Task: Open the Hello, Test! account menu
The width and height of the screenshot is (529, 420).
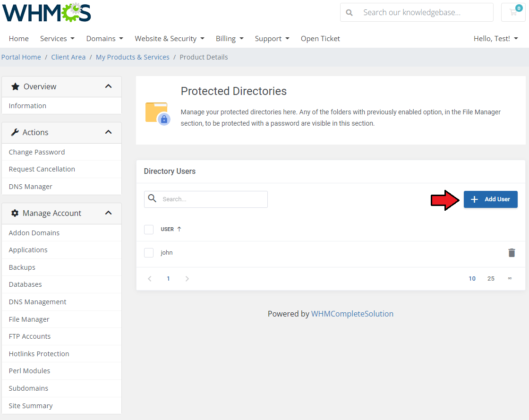Action: pos(495,38)
